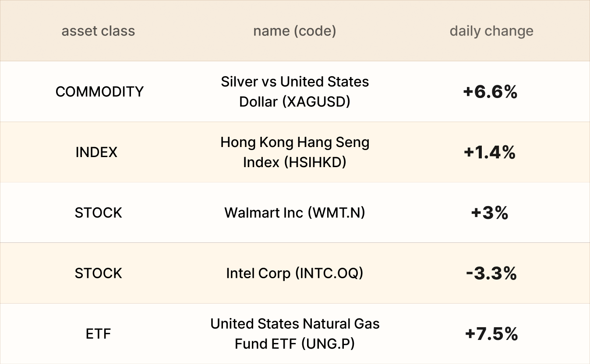
Task: Click the COMMODITY asset class cell
Action: tap(99, 91)
